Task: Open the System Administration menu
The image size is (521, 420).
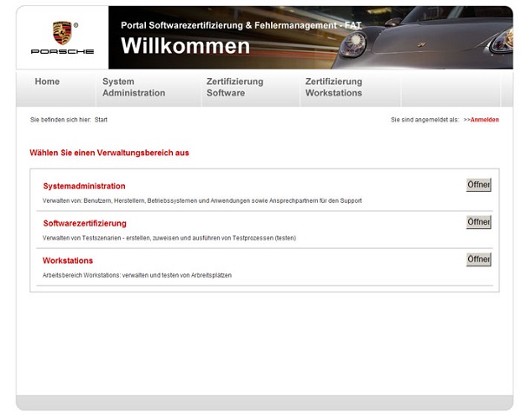Action: (x=134, y=88)
